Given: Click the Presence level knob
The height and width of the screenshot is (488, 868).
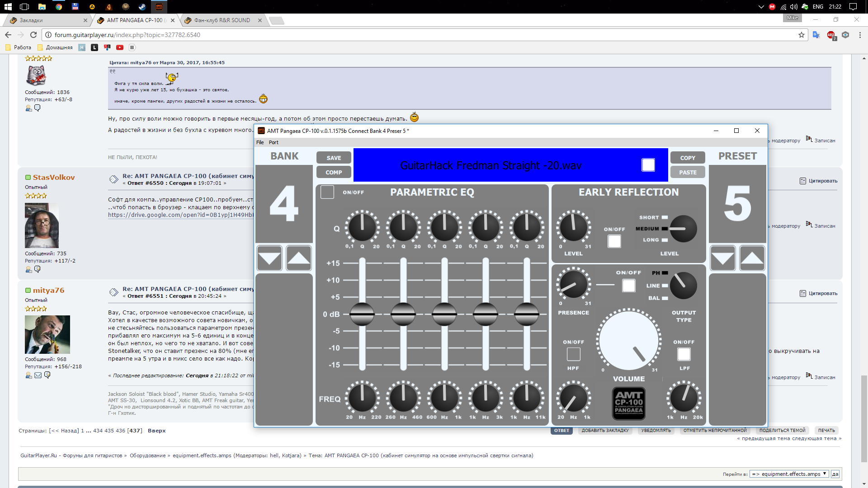Looking at the screenshot, I should (573, 285).
